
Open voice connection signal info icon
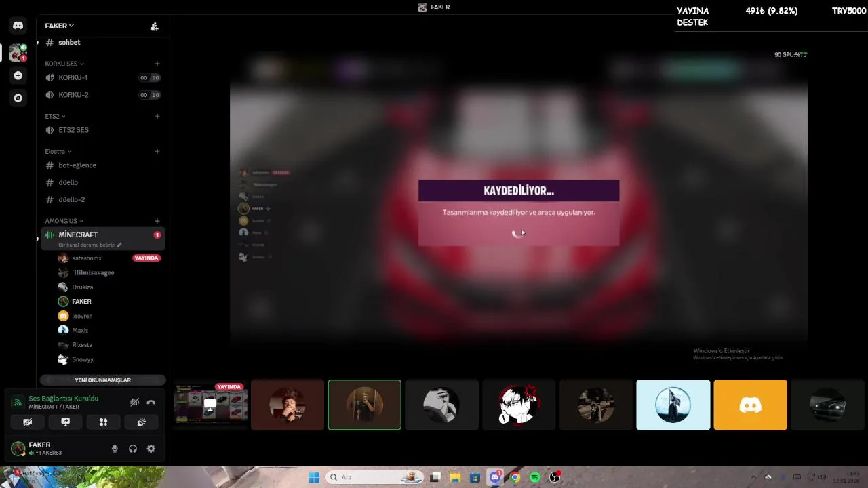18,403
